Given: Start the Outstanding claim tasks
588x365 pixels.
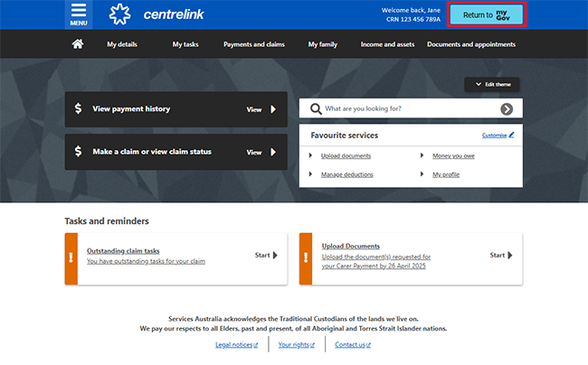Looking at the screenshot, I should pyautogui.click(x=266, y=256).
